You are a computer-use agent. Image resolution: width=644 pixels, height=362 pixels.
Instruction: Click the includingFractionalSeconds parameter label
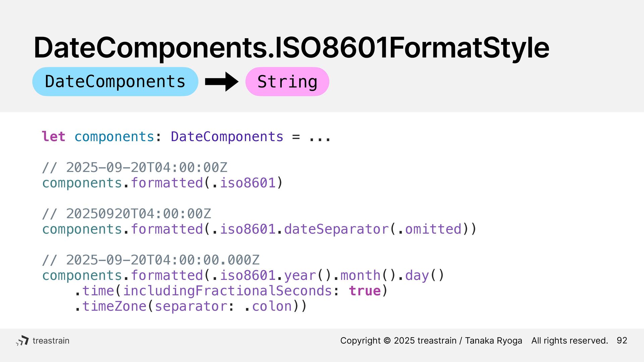tap(227, 291)
